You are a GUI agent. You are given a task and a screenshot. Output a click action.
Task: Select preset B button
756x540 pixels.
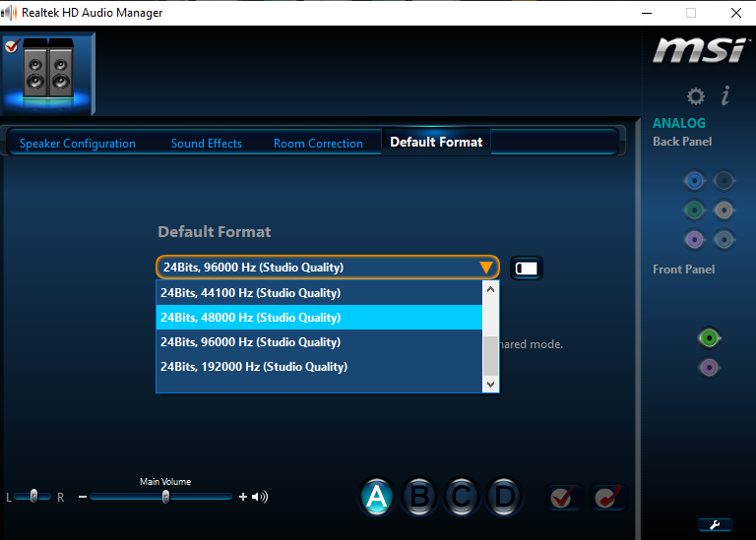pos(419,498)
